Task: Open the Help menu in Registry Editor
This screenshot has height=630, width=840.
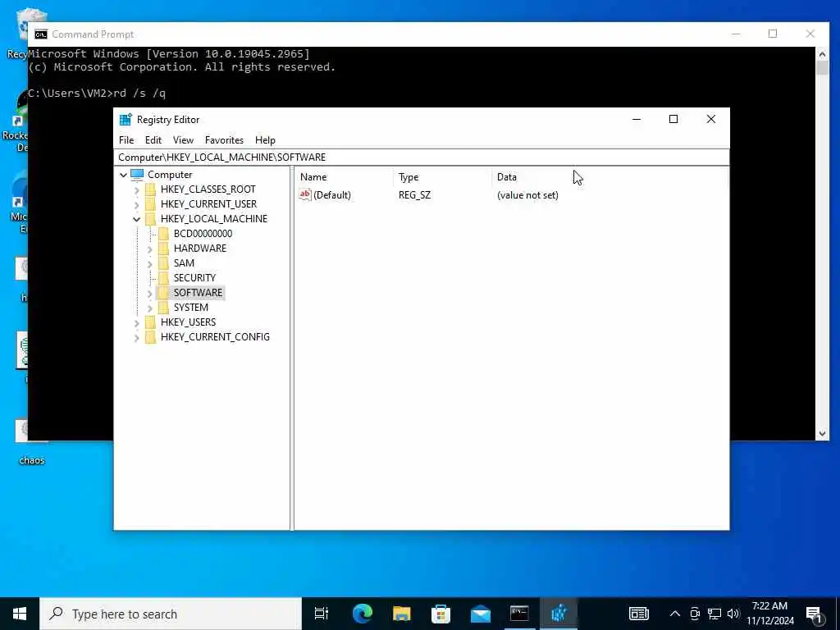Action: (x=265, y=139)
